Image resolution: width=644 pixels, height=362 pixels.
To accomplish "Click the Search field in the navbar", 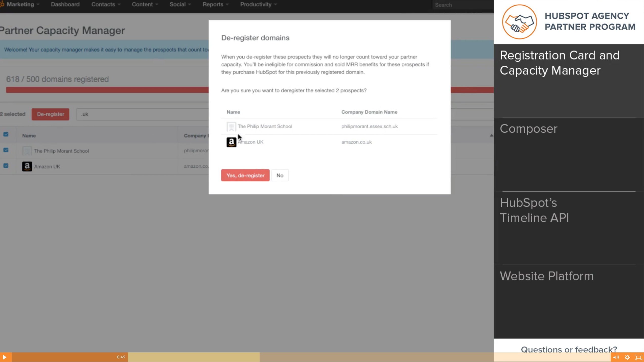I will (463, 5).
